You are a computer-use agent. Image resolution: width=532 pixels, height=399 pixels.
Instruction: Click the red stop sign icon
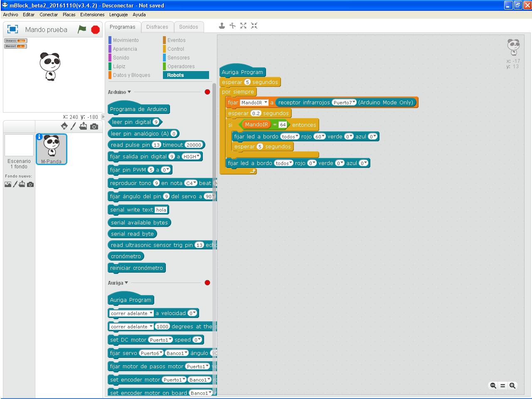[96, 30]
